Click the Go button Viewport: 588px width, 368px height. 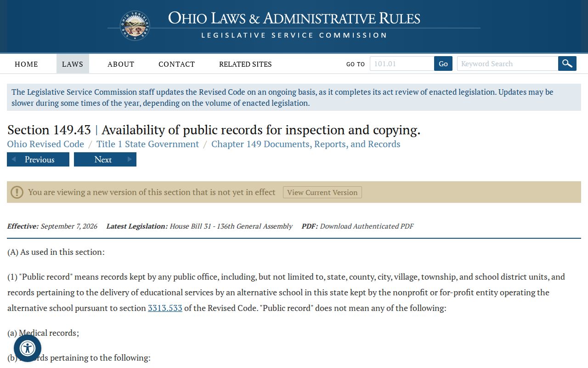443,63
